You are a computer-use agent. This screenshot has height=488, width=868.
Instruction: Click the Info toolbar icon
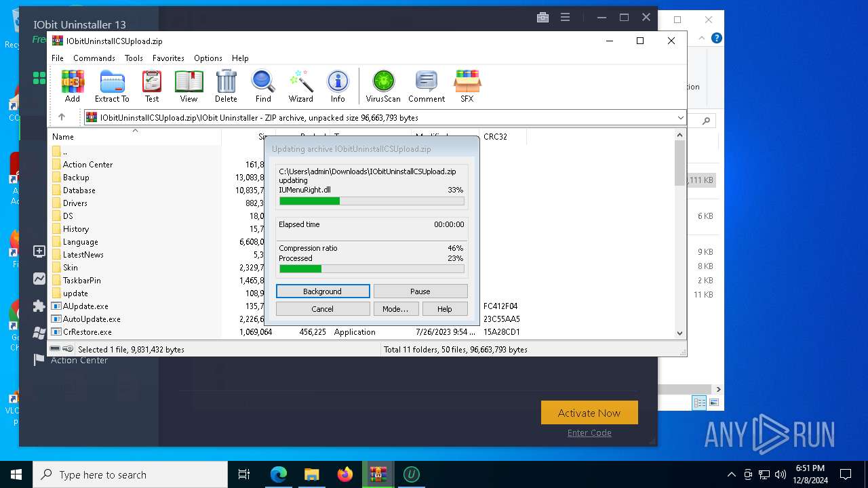tap(338, 86)
